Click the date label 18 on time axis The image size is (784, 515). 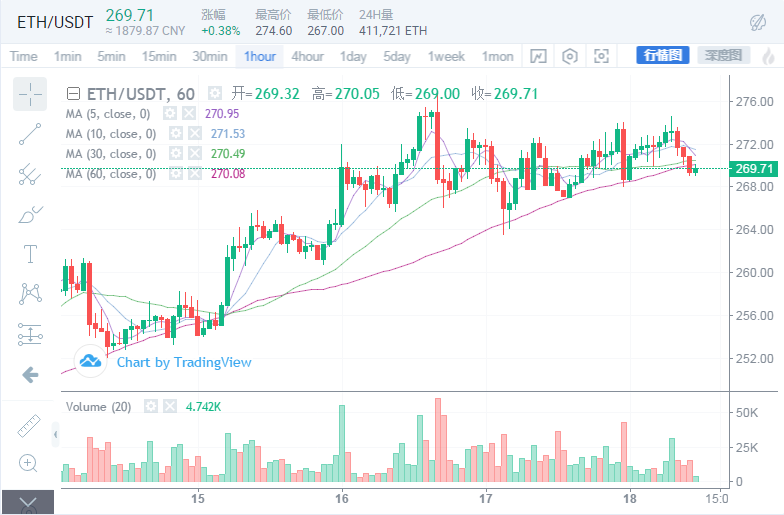pyautogui.click(x=630, y=498)
